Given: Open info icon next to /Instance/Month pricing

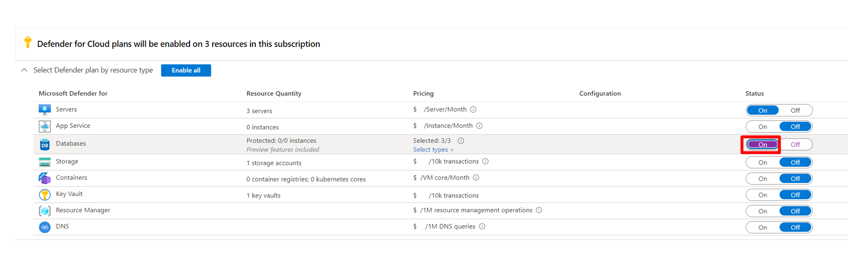Looking at the screenshot, I should (479, 126).
